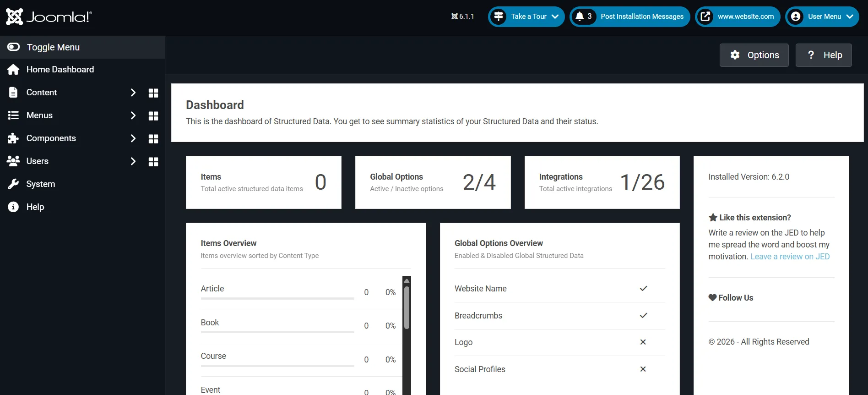The image size is (868, 395).
Task: Click the Breadcrumbs enabled checkmark
Action: tap(643, 315)
